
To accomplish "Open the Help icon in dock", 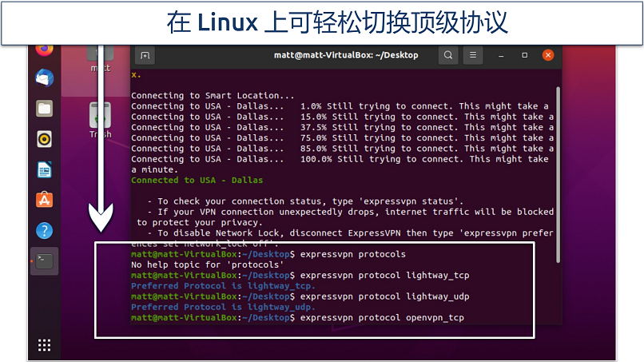I will coord(45,231).
